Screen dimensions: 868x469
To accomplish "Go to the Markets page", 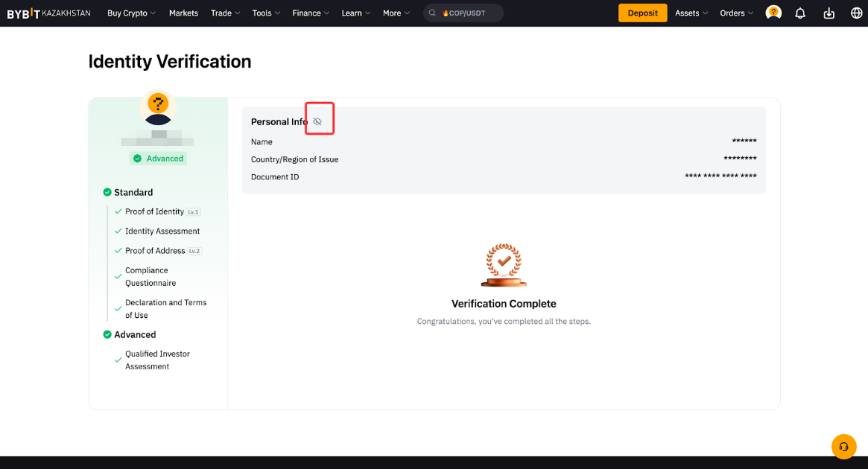I will pyautogui.click(x=183, y=13).
